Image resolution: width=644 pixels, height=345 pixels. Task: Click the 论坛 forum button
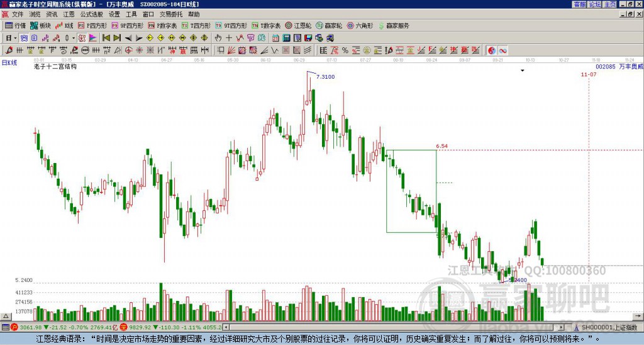point(594,4)
